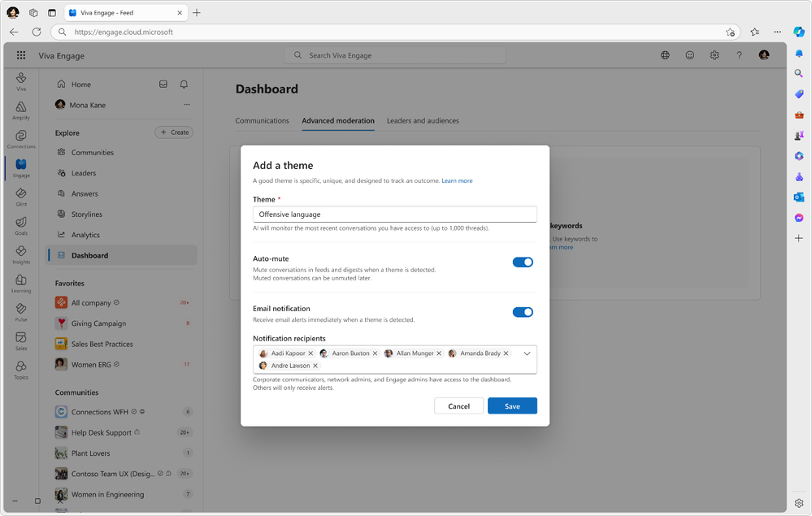Click the Theme text field
Screen dimensions: 812x516
point(394,215)
